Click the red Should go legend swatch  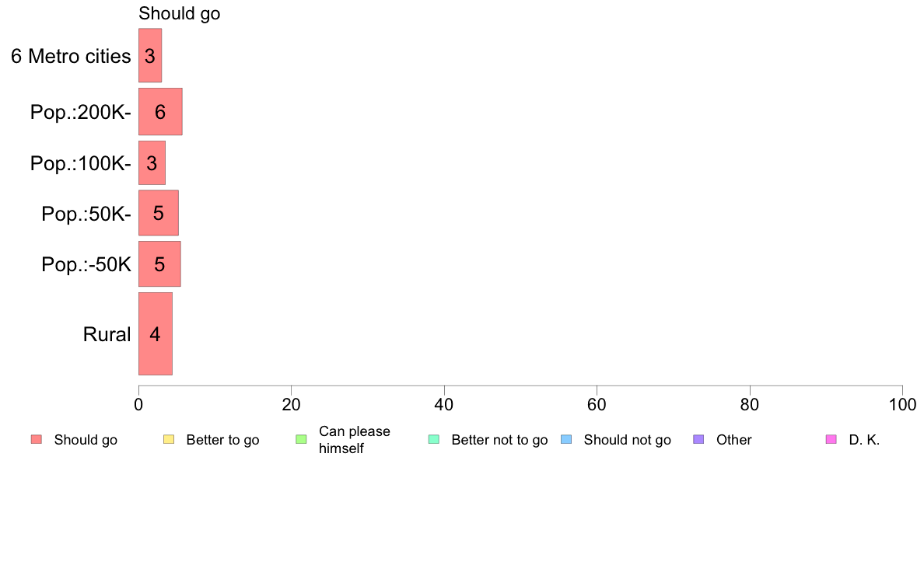click(x=37, y=439)
